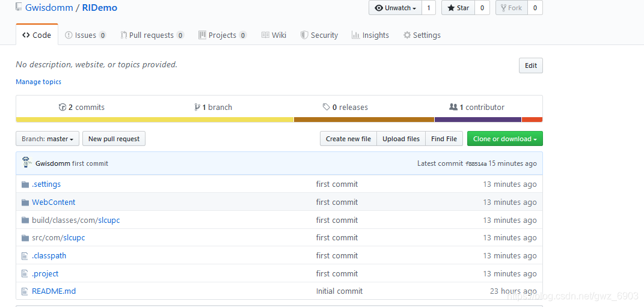Click the file icon beside README.md
644x307 pixels.
[x=25, y=291]
